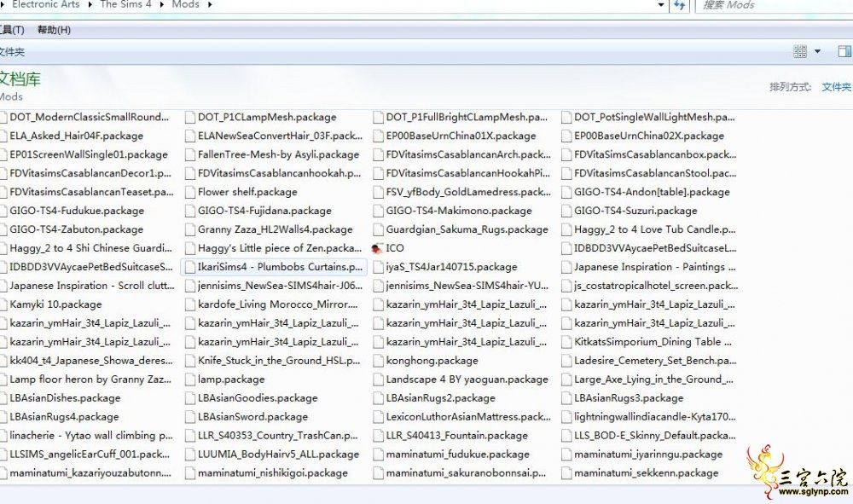Select file icon of LBAsianSword.package

point(190,417)
